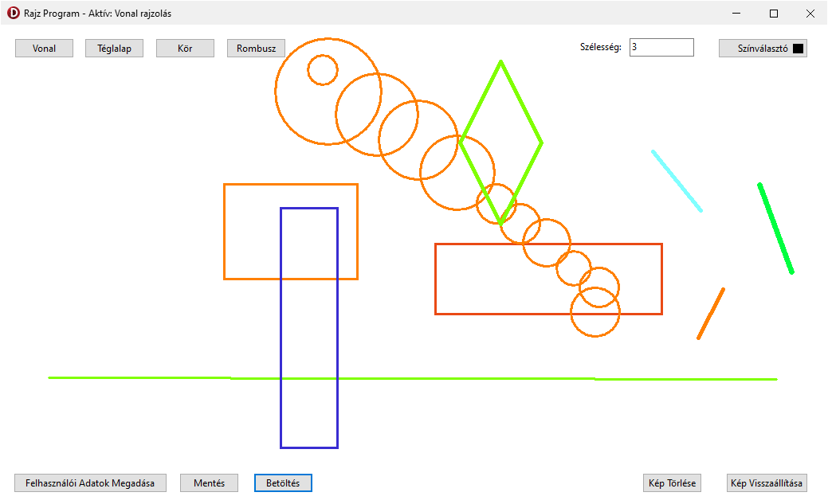This screenshot has height=504, width=828.
Task: Click the black color swatch in Színválasztó
Action: tap(799, 49)
